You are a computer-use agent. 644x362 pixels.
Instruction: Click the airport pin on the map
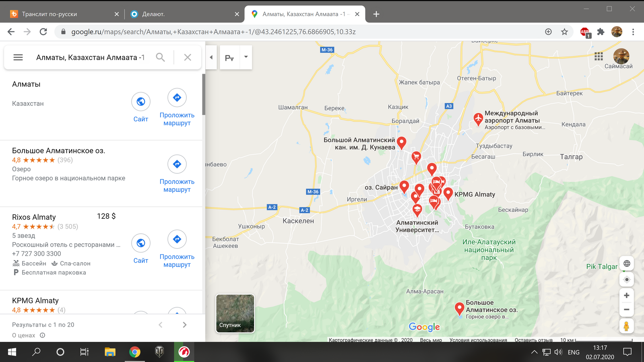pyautogui.click(x=478, y=119)
